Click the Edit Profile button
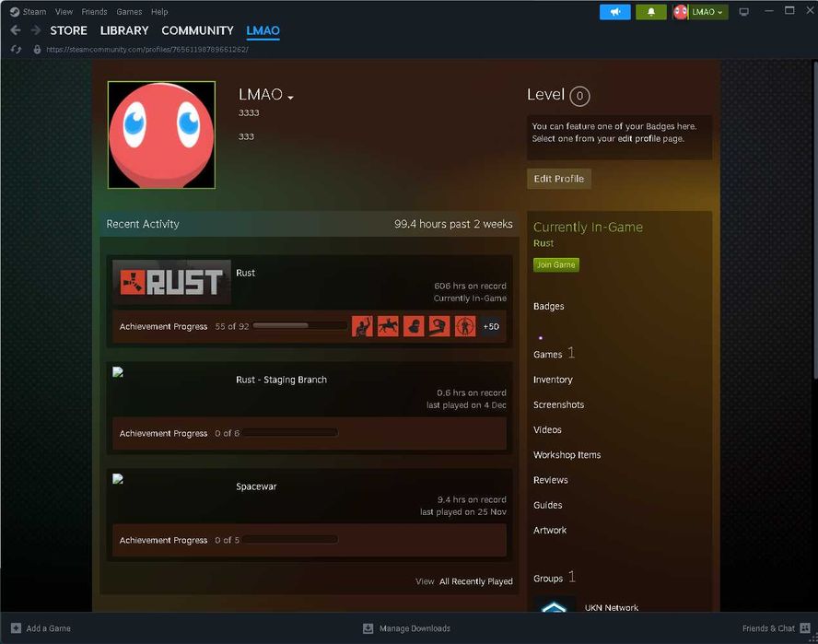The image size is (818, 644). (559, 179)
